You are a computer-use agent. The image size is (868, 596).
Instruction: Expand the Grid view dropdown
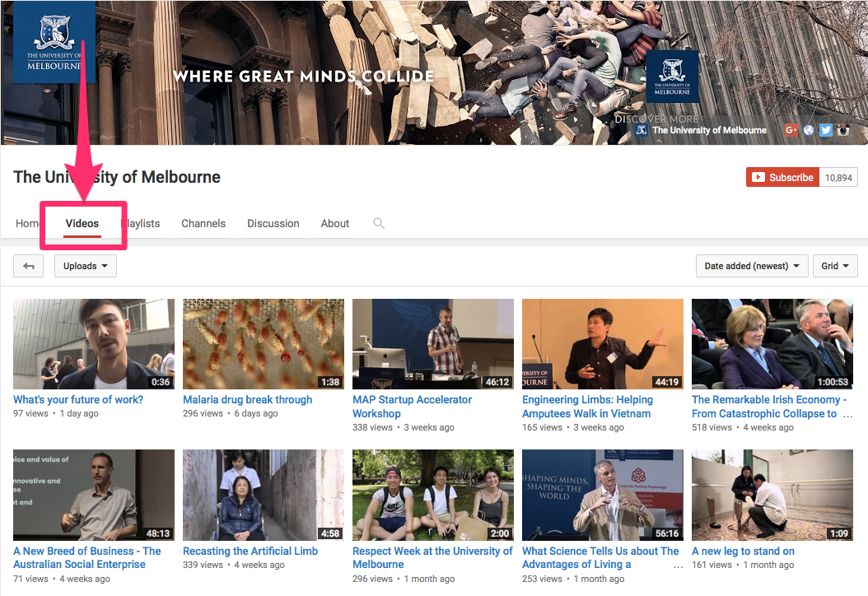coord(835,266)
